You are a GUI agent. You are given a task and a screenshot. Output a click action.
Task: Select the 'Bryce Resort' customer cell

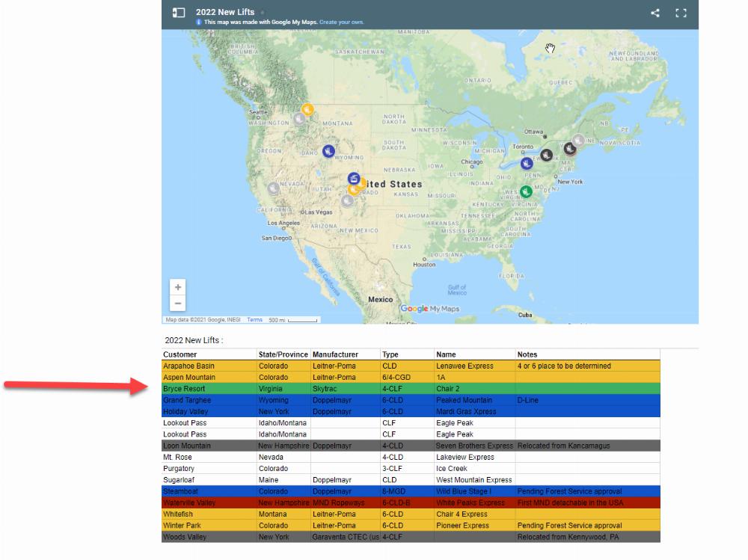click(x=209, y=389)
